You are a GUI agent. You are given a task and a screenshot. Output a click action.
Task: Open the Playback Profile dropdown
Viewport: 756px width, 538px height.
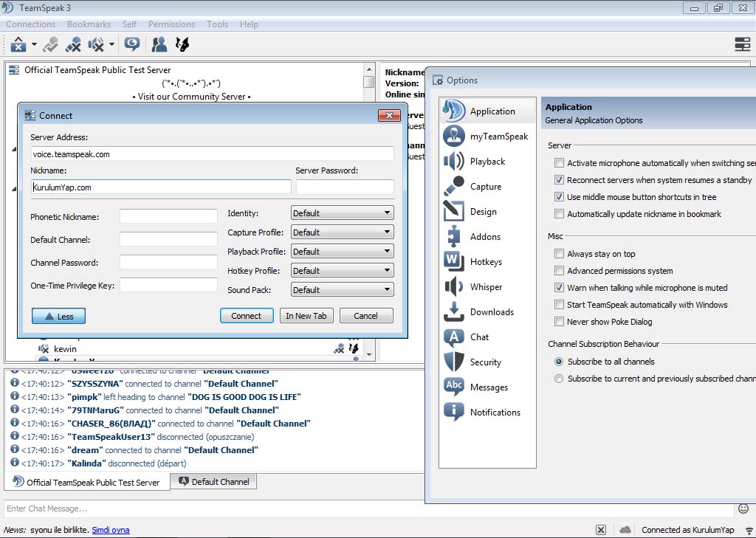pyautogui.click(x=343, y=251)
